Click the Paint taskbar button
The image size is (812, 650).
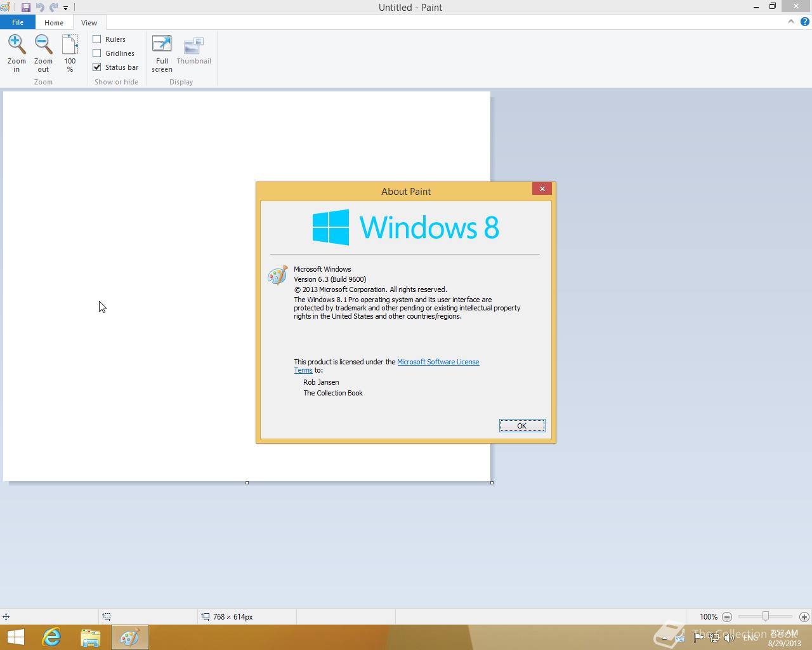tap(130, 637)
